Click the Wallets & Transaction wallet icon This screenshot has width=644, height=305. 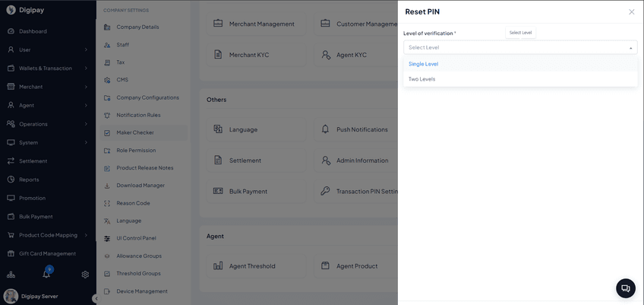[x=11, y=68]
